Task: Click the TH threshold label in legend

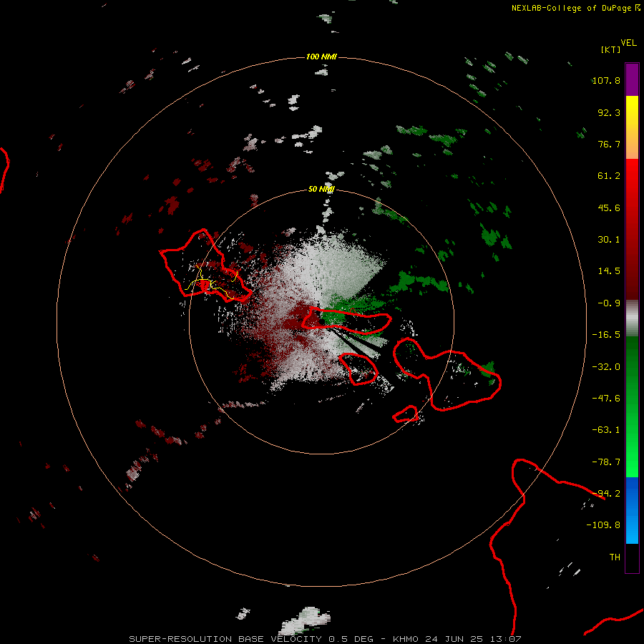Action: pos(615,557)
